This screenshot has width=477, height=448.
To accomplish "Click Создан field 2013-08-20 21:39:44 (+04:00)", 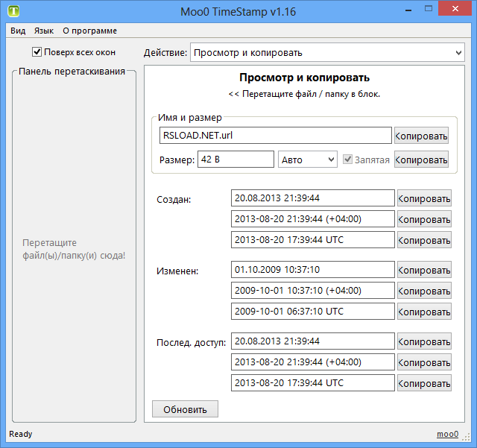I will click(313, 219).
